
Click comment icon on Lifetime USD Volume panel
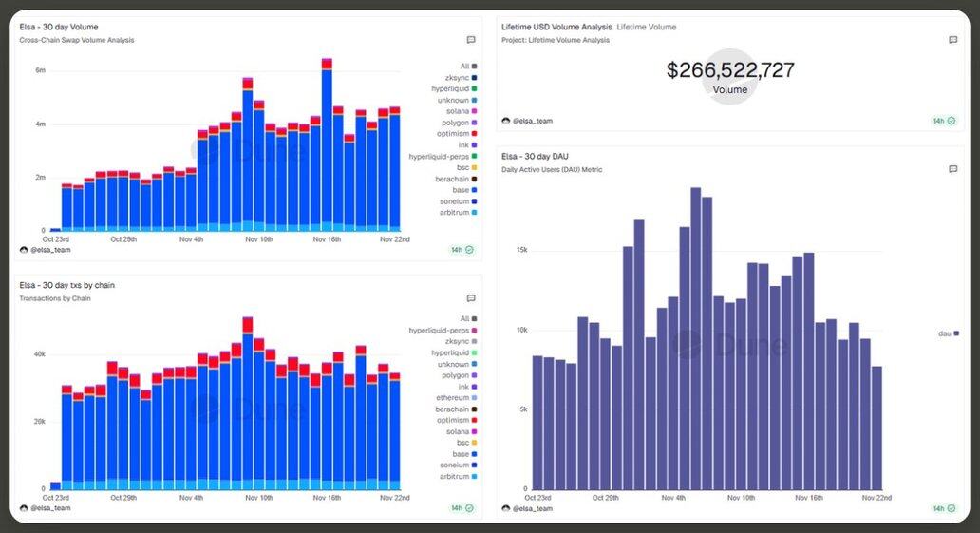click(952, 40)
